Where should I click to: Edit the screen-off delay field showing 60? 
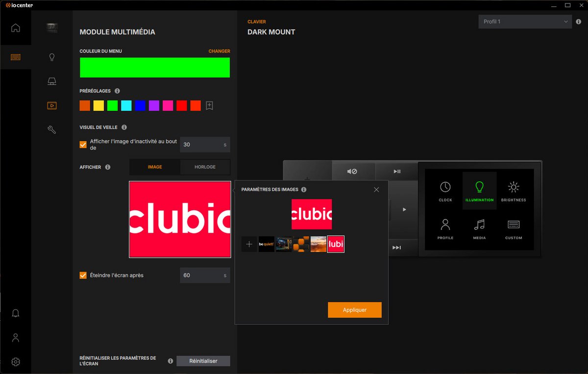205,275
